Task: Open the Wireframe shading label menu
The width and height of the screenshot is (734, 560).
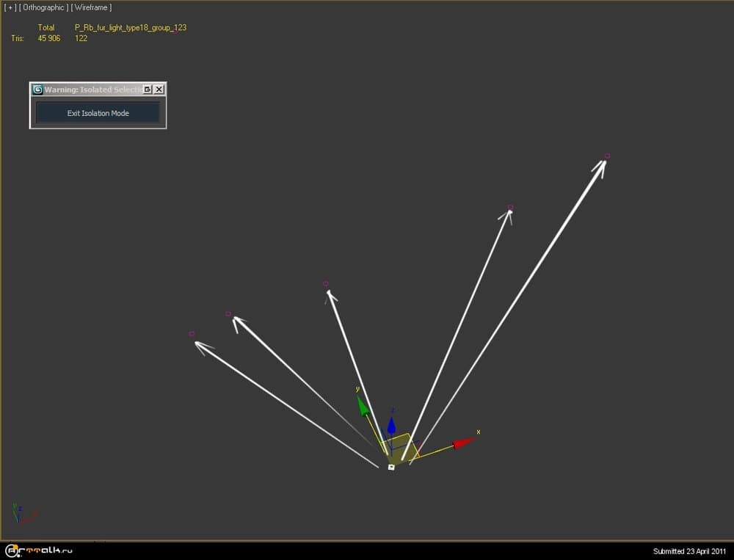Action: click(91, 7)
